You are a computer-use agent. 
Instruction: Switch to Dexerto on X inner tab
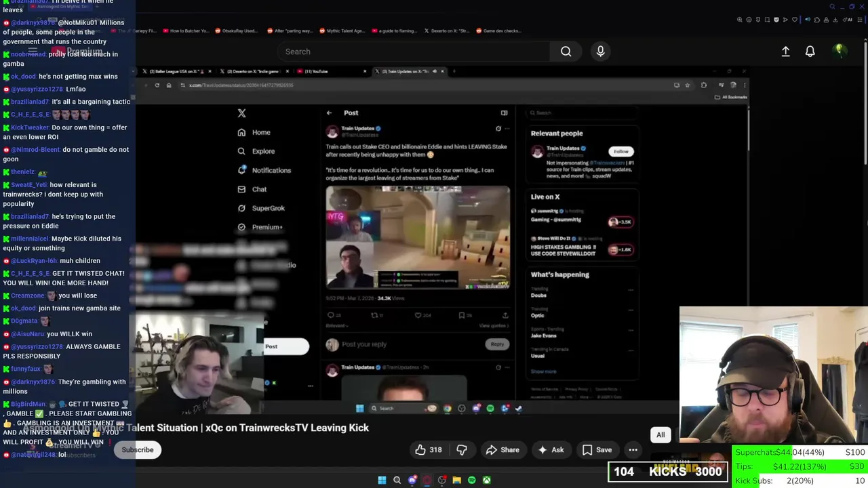pos(254,71)
